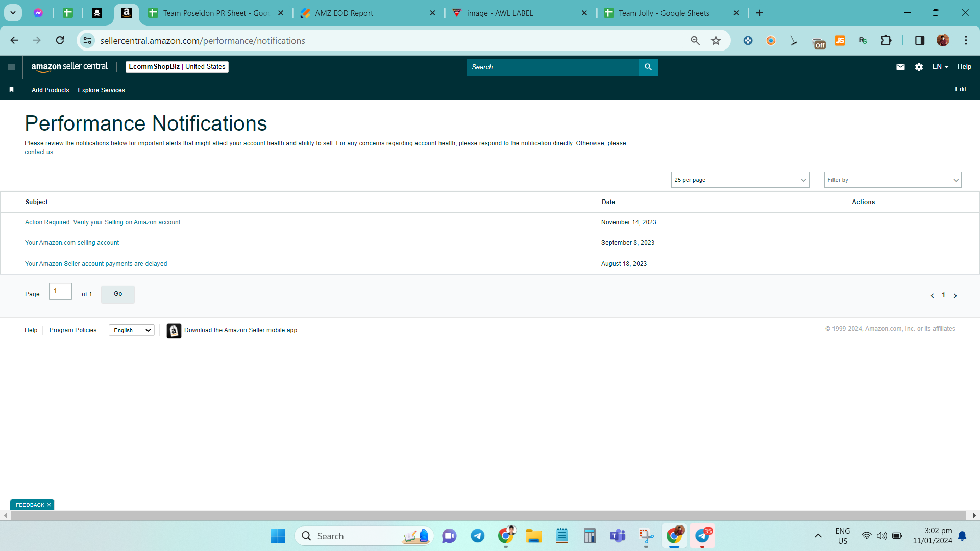
Task: Close the AMZ EOD Report tab
Action: [432, 13]
